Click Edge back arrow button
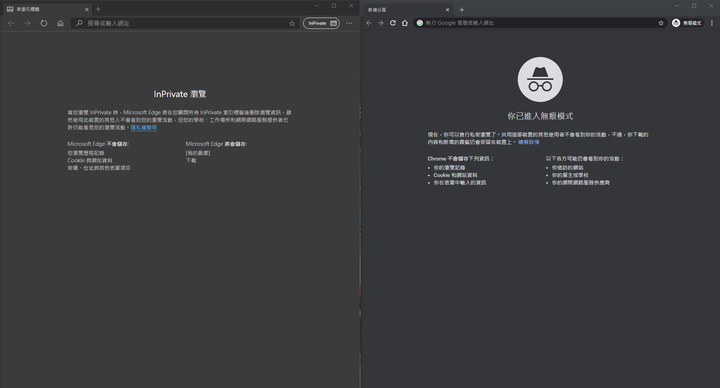Viewport: 720px width, 388px height. click(x=11, y=23)
